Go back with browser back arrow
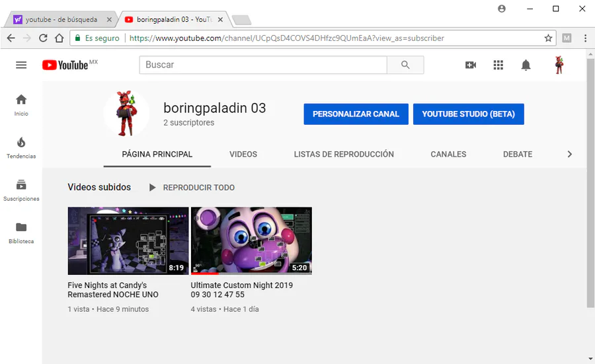This screenshot has height=364, width=595. coord(11,38)
